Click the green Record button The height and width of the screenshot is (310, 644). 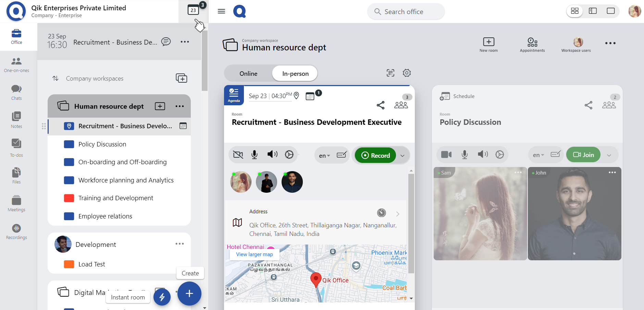click(375, 155)
